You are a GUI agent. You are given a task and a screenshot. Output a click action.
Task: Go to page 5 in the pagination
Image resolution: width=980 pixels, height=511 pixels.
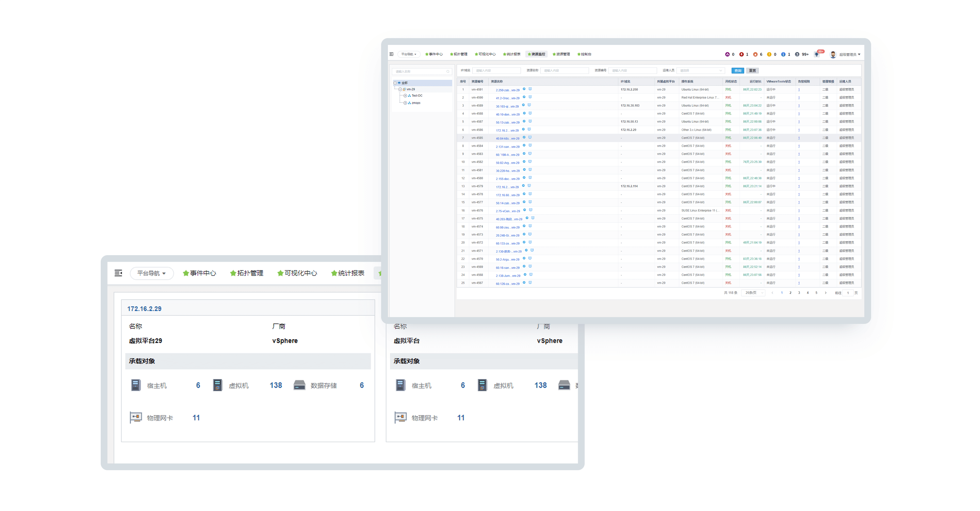pos(816,293)
